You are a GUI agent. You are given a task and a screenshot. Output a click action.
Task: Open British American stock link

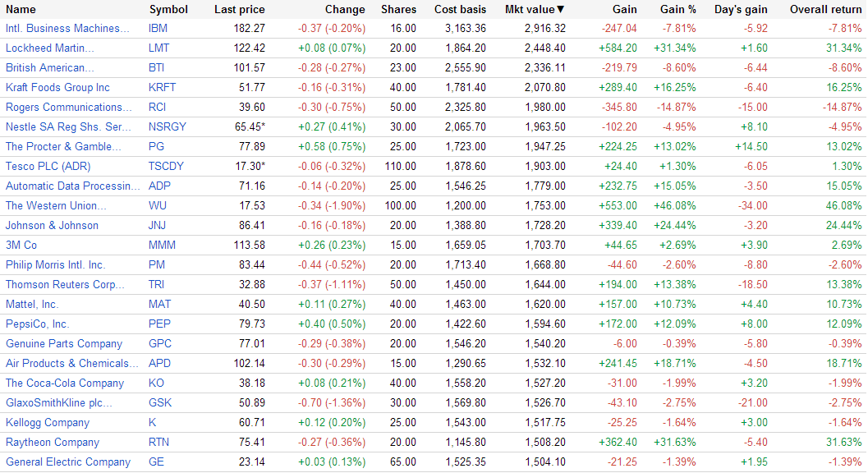click(x=50, y=67)
